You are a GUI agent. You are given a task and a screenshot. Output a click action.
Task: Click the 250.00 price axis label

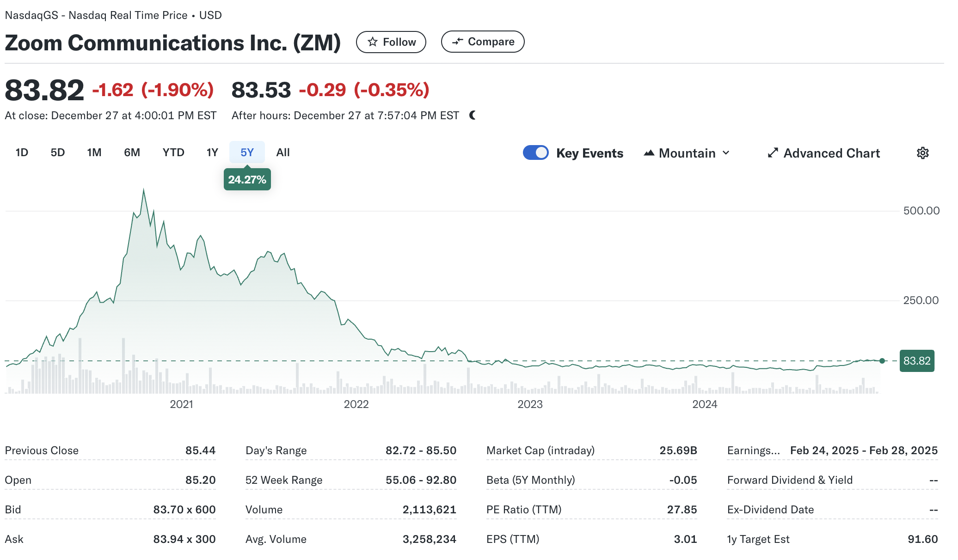point(921,300)
